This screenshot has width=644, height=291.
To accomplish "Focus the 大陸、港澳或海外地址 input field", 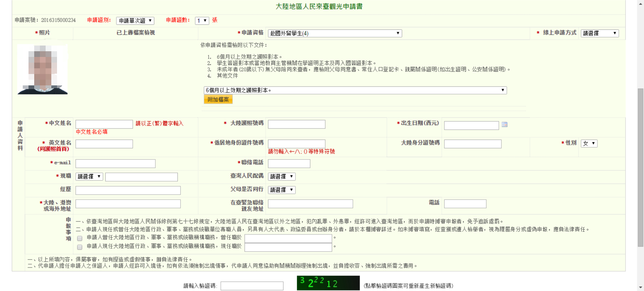I will point(128,204).
